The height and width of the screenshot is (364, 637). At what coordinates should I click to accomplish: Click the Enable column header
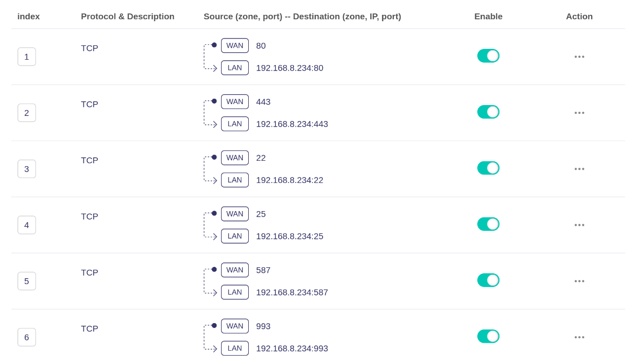point(488,17)
